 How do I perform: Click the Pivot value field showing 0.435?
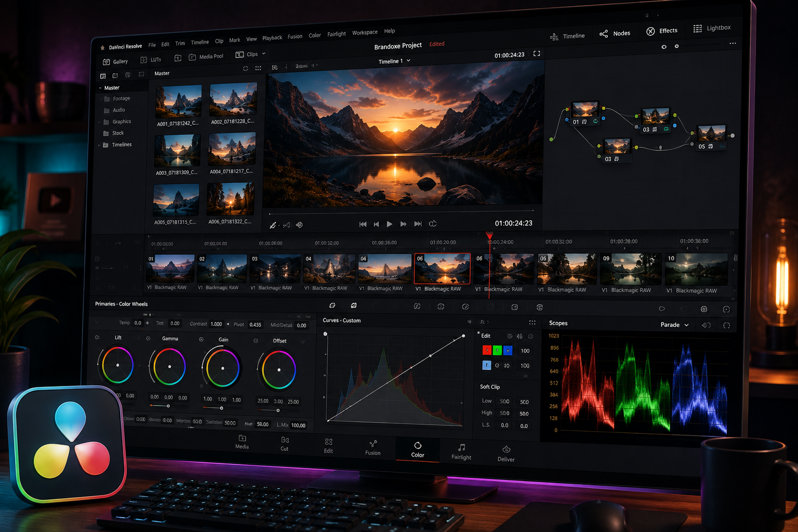pos(255,325)
